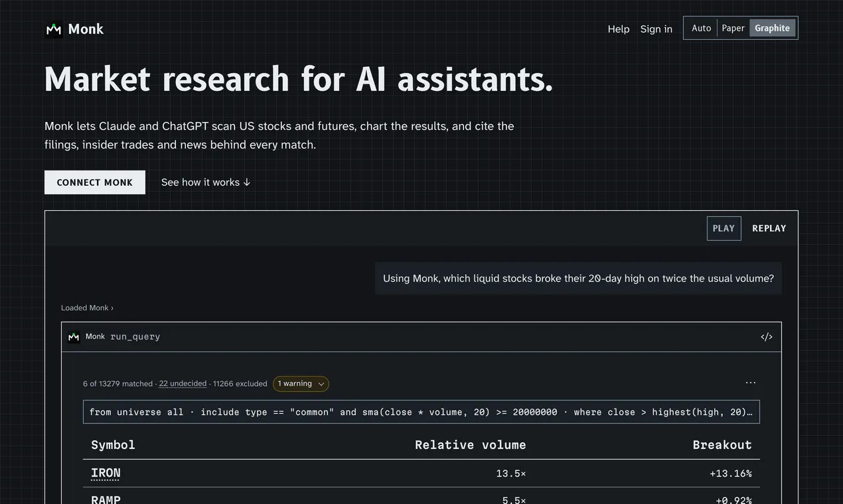The height and width of the screenshot is (504, 843).
Task: Click the 13.5× relative volume value
Action: (511, 473)
